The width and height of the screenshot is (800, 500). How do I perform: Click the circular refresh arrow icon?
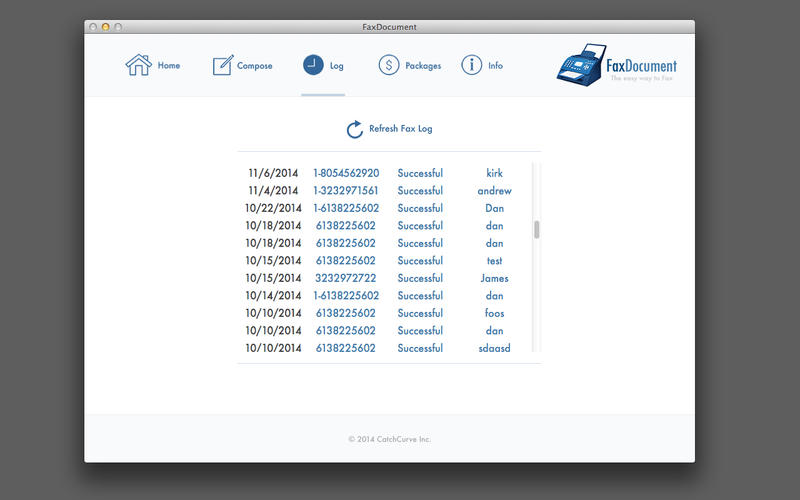354,129
